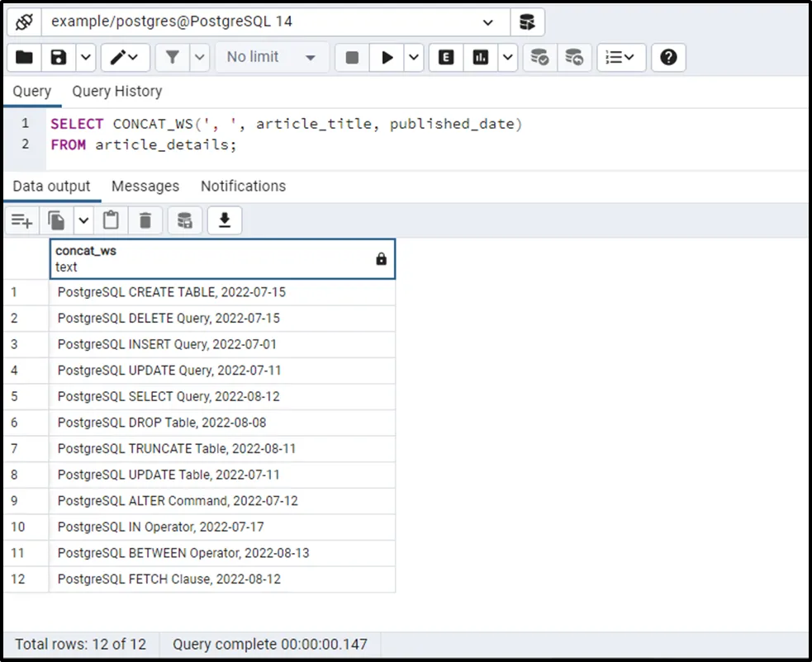Expand the example/postgres connection dropdown
Viewport: 812px width, 662px height.
pos(487,22)
